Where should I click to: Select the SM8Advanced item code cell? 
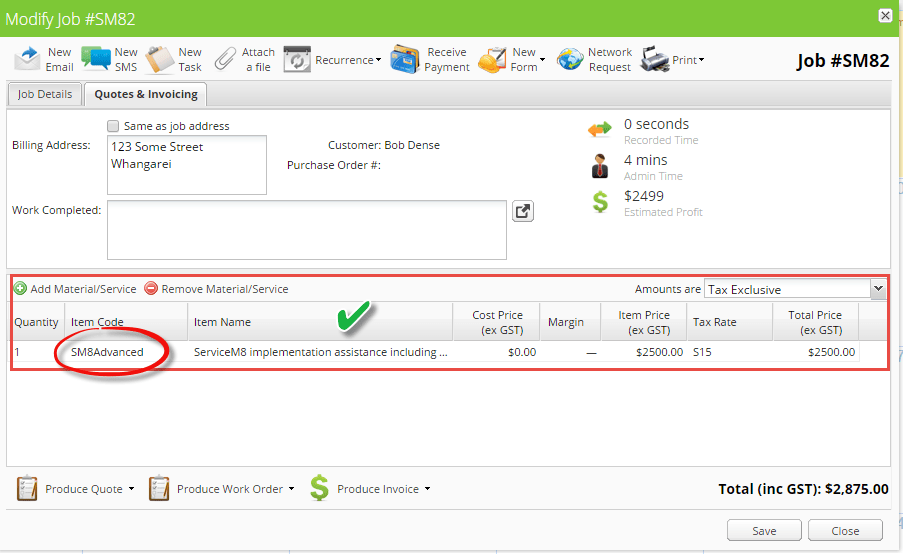click(107, 352)
